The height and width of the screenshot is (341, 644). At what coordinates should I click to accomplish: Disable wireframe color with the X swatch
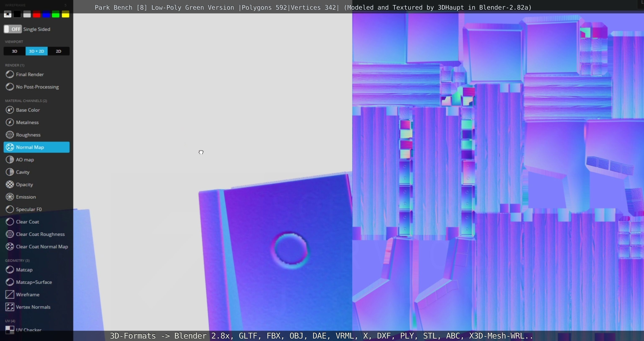8,14
